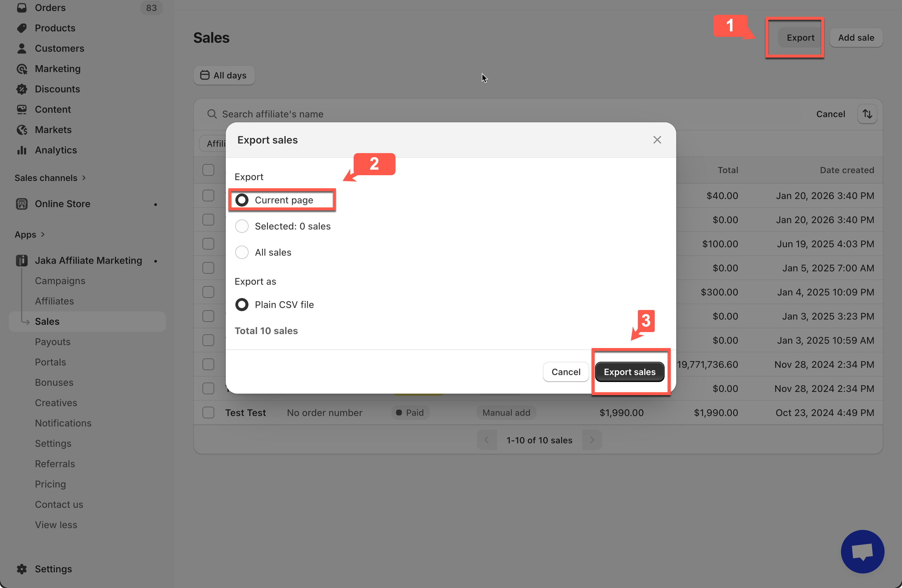
Task: Expand the Apps section chevron
Action: tap(43, 234)
